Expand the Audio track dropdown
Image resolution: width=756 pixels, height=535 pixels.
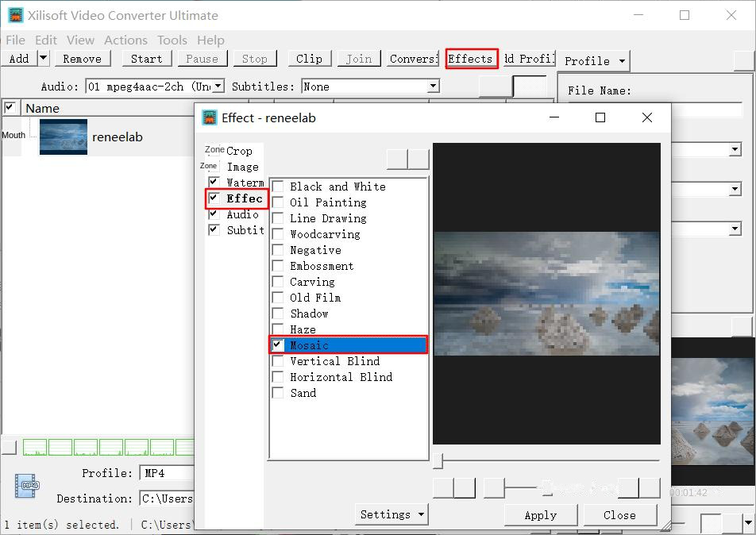(218, 87)
